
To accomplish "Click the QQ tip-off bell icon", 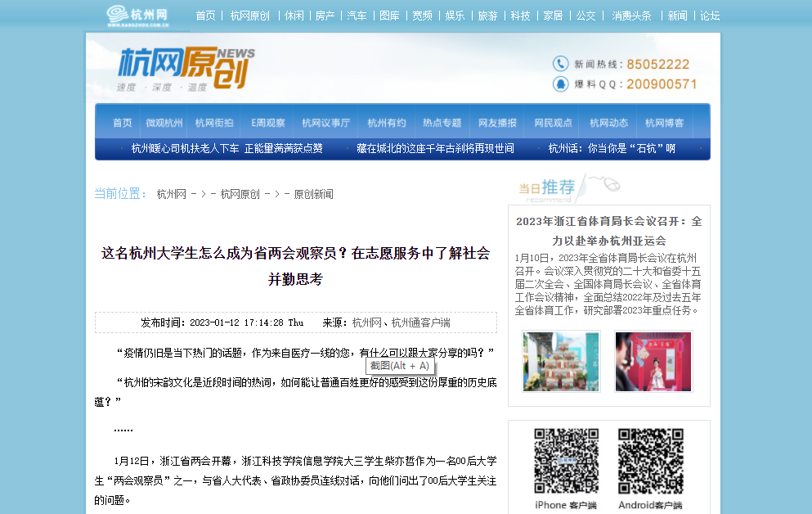I will (x=560, y=83).
